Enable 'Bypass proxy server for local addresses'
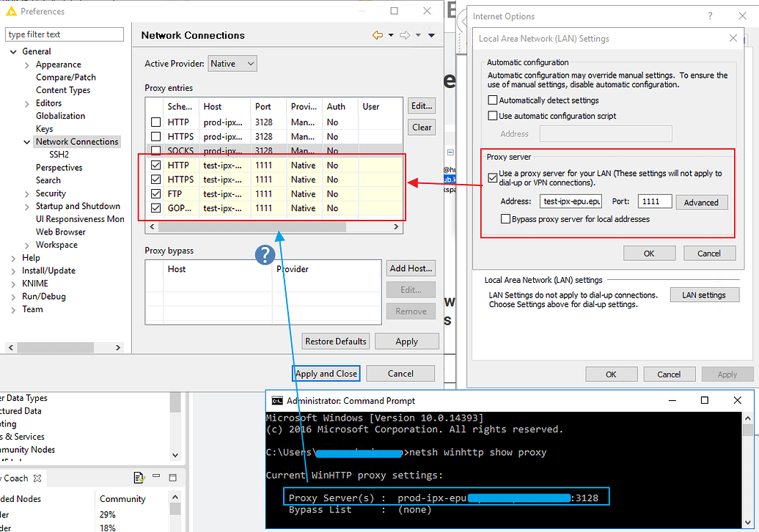 tap(505, 218)
